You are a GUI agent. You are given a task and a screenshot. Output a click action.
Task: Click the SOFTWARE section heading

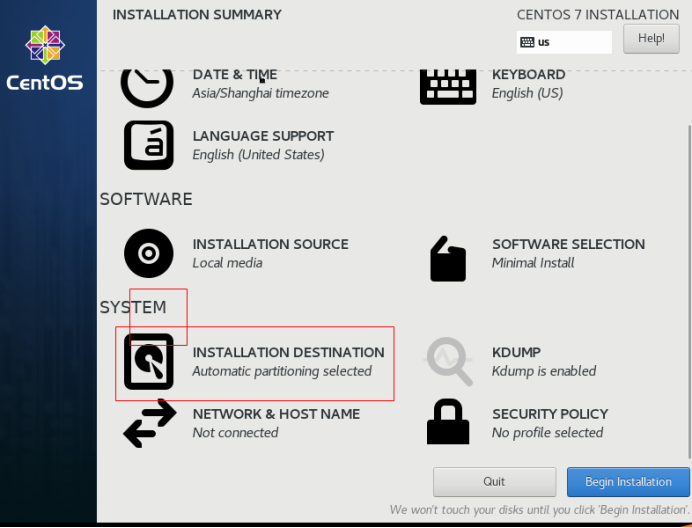(x=146, y=200)
